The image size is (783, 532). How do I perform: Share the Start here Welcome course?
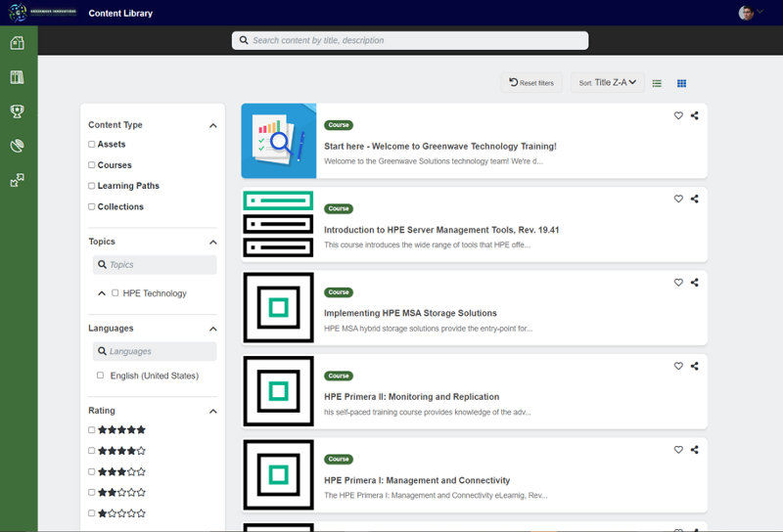[695, 115]
